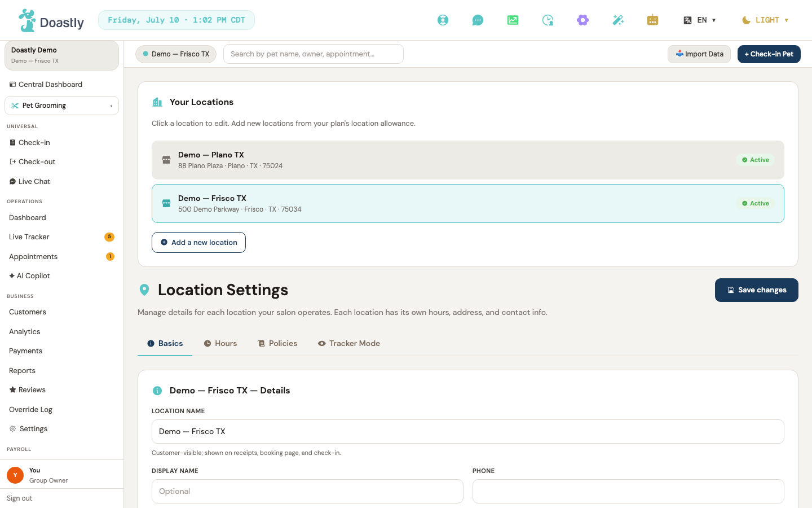Open Central Dashboard in sidebar
Image resolution: width=812 pixels, height=508 pixels.
coord(61,85)
